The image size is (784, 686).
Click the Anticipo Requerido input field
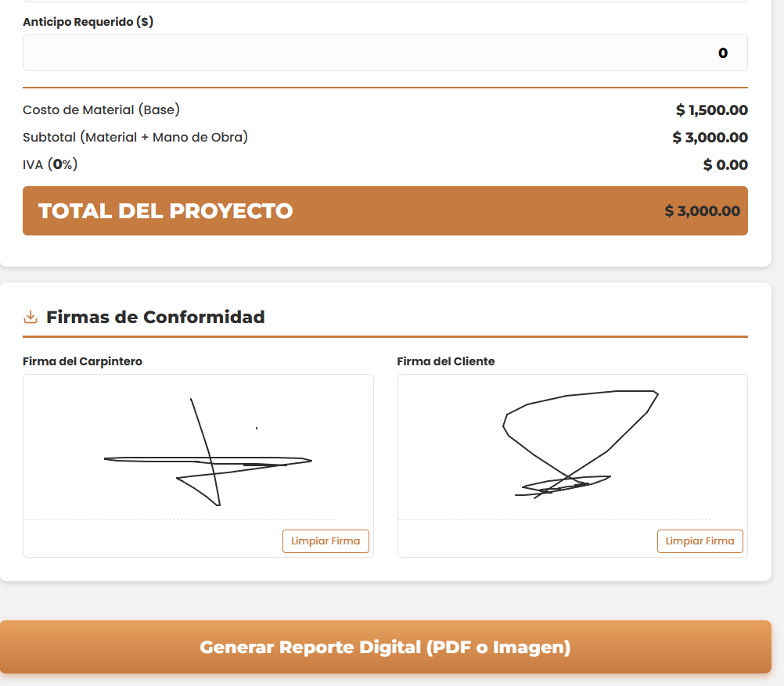pyautogui.click(x=385, y=52)
